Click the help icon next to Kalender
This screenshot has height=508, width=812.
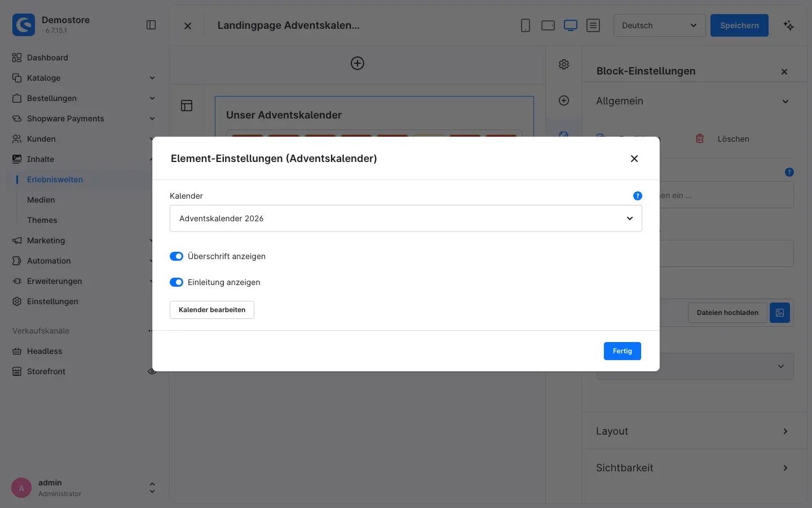pos(638,196)
